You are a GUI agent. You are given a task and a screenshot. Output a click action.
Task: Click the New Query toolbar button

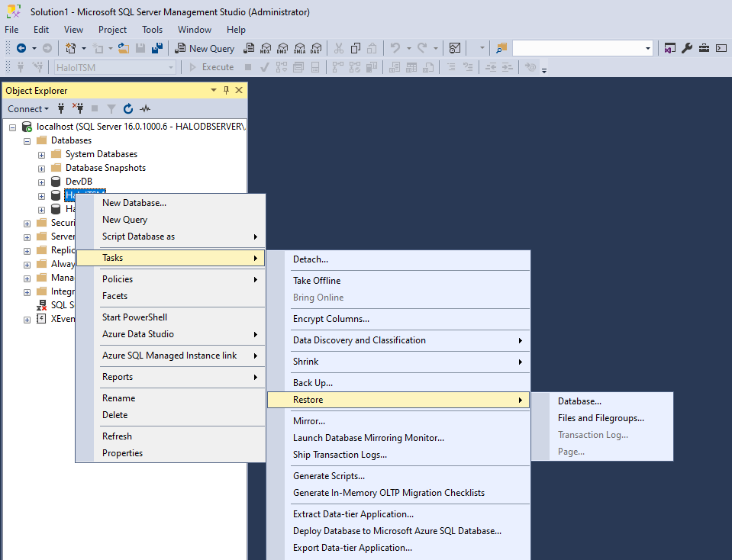tap(205, 49)
